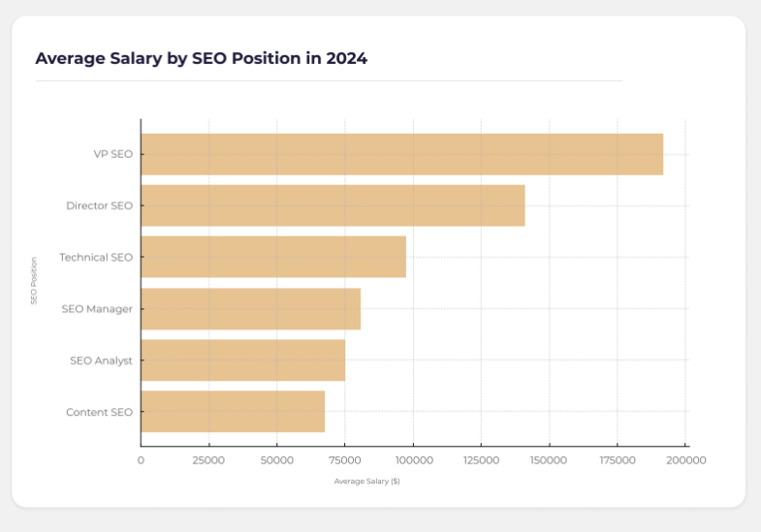Image resolution: width=761 pixels, height=532 pixels.
Task: Select the 'SEO Manager' axis label
Action: [x=97, y=309]
